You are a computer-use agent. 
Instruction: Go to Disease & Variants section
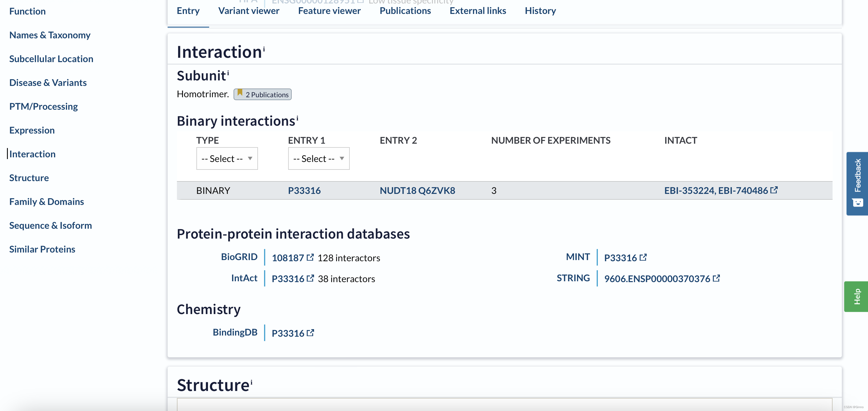click(x=48, y=82)
